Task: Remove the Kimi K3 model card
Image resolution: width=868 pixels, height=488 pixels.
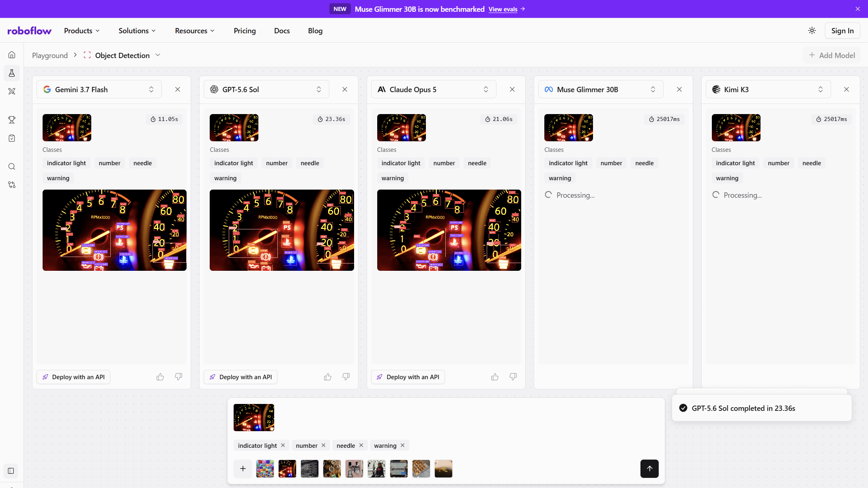Action: (847, 89)
